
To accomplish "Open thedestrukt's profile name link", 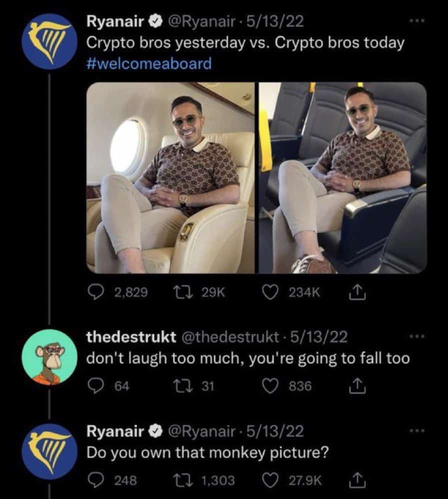I will coord(131,337).
